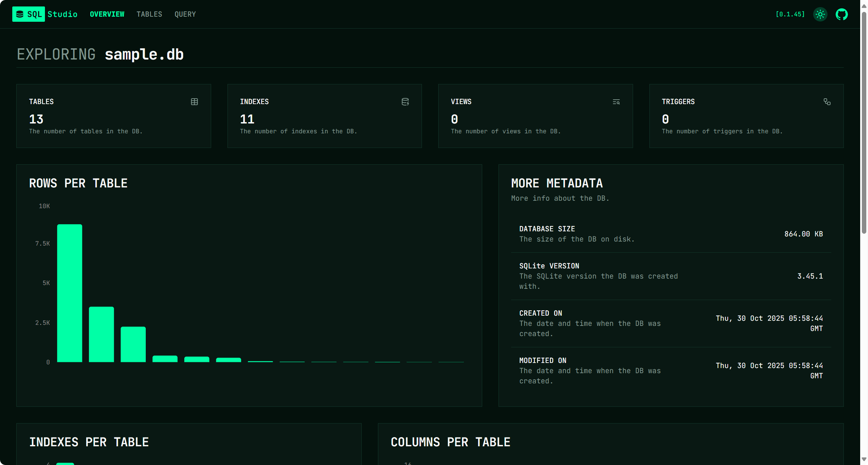
Task: Switch to the OVERVIEW tab
Action: coord(107,14)
